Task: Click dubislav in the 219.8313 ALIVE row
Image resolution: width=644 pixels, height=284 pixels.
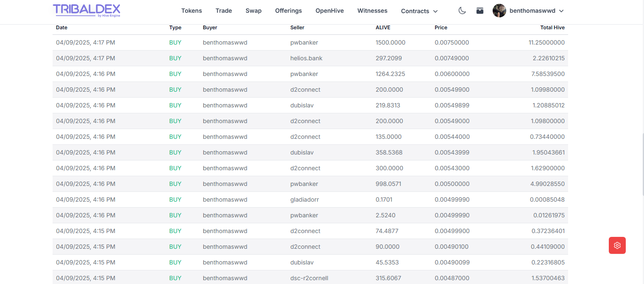Action: click(x=302, y=105)
